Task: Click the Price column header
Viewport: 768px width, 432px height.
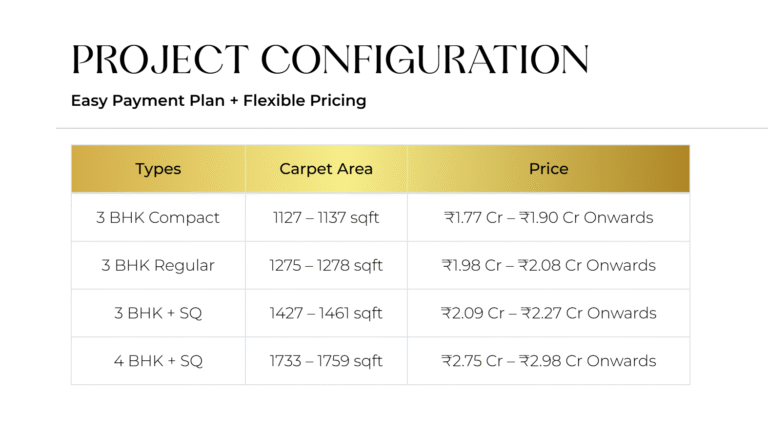Action: (548, 169)
